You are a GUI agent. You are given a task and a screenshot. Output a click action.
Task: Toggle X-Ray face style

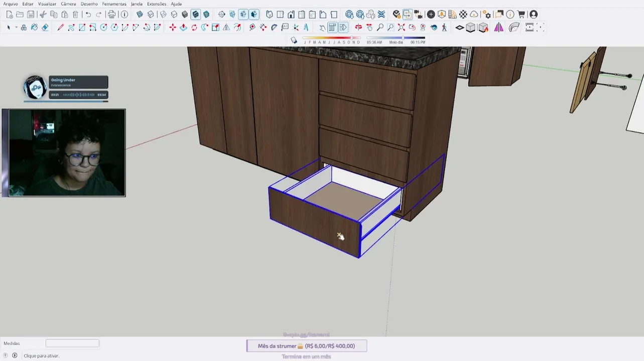(x=140, y=15)
